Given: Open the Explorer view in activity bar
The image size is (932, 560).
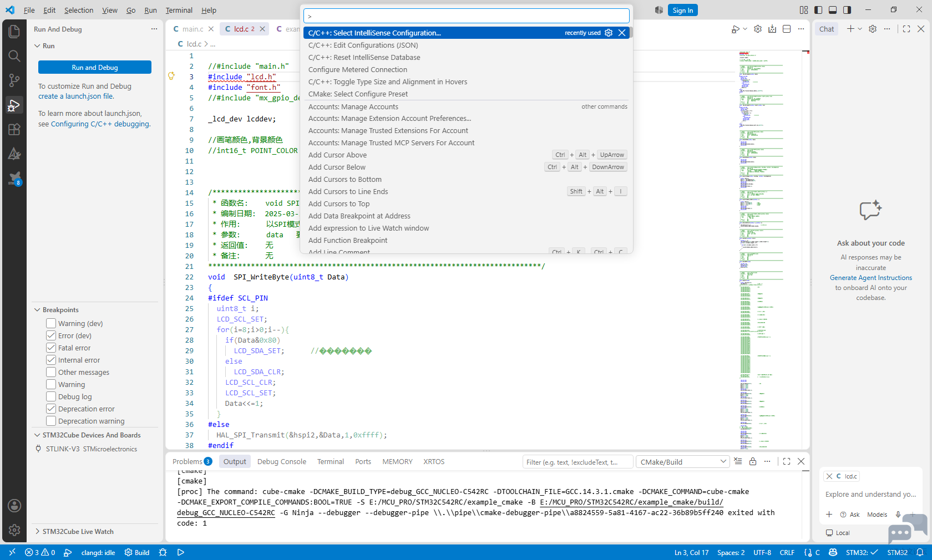Looking at the screenshot, I should tap(14, 32).
